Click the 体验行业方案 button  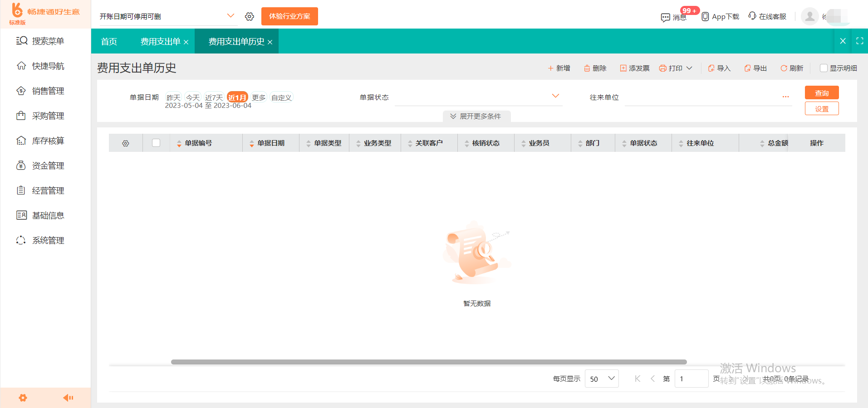click(x=289, y=16)
